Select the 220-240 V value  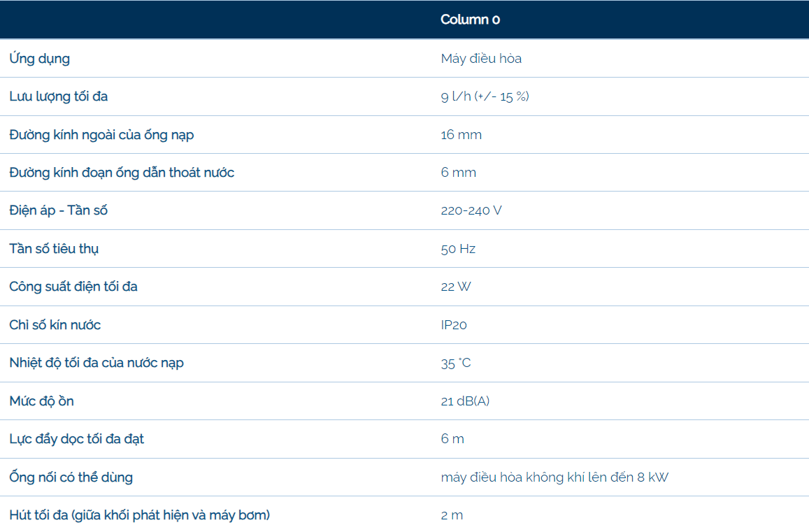coord(471,210)
